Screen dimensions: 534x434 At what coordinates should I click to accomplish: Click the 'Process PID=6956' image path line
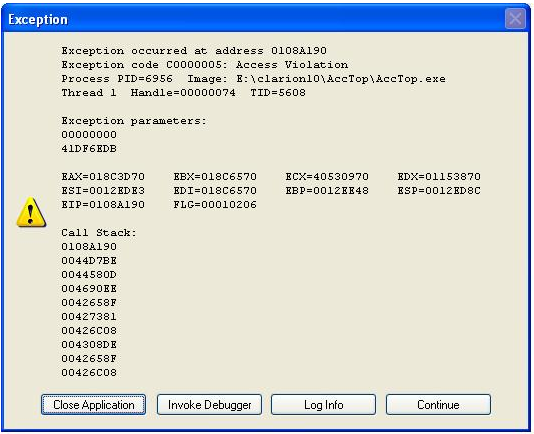(253, 79)
